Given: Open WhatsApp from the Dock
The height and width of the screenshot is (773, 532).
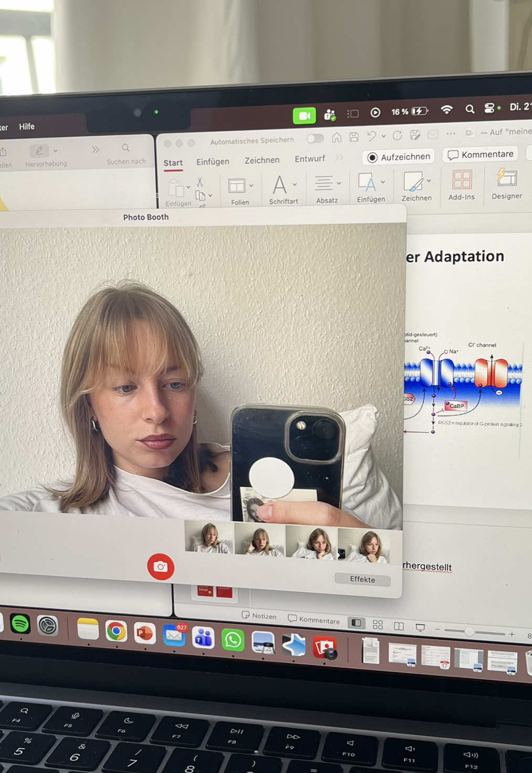Looking at the screenshot, I should [x=232, y=640].
